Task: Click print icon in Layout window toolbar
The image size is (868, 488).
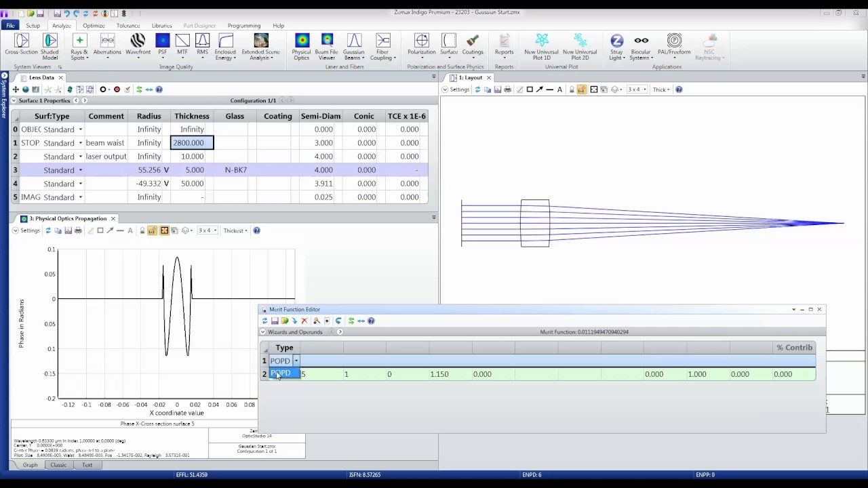Action: coord(507,89)
